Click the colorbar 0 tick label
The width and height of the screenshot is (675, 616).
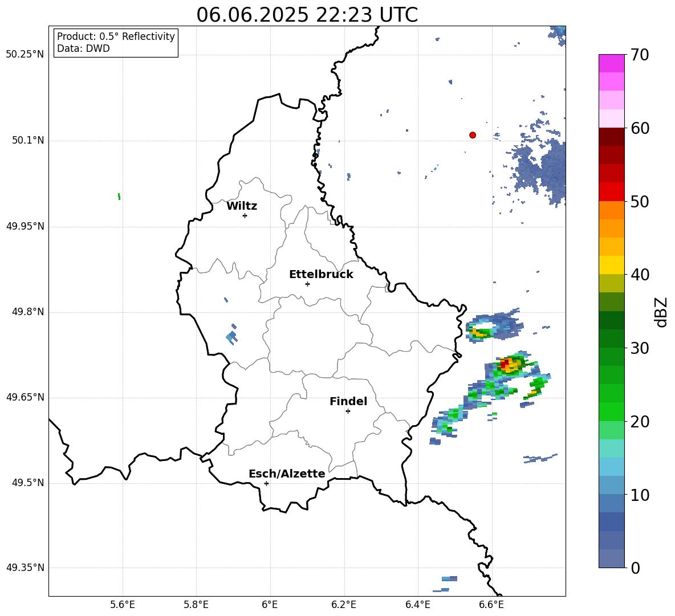[635, 568]
